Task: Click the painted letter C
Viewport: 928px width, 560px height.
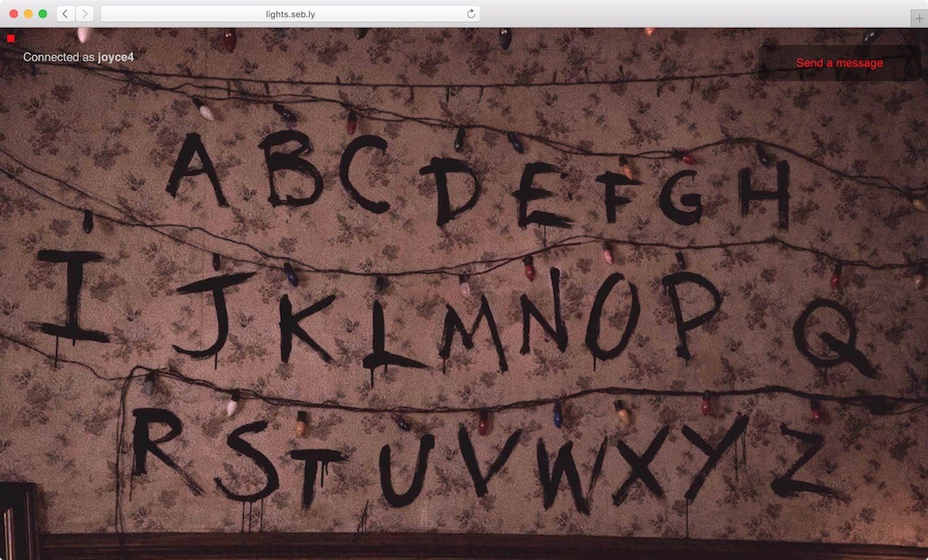Action: pyautogui.click(x=364, y=173)
